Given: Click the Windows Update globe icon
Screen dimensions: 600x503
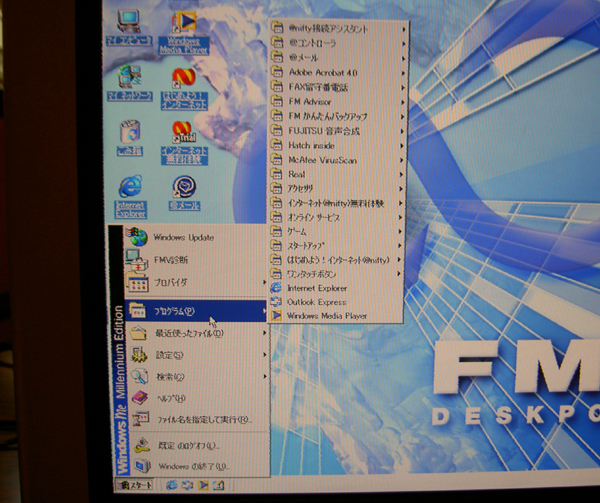Looking at the screenshot, I should [137, 237].
